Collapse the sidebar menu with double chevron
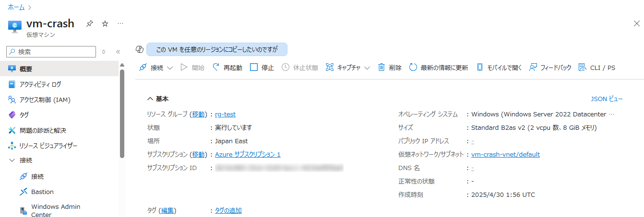The width and height of the screenshot is (644, 217). (118, 52)
